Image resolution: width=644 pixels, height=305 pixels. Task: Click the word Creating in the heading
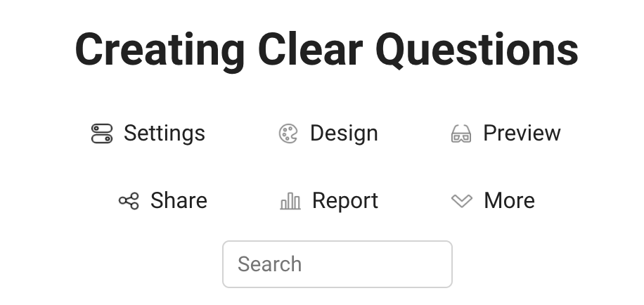160,51
